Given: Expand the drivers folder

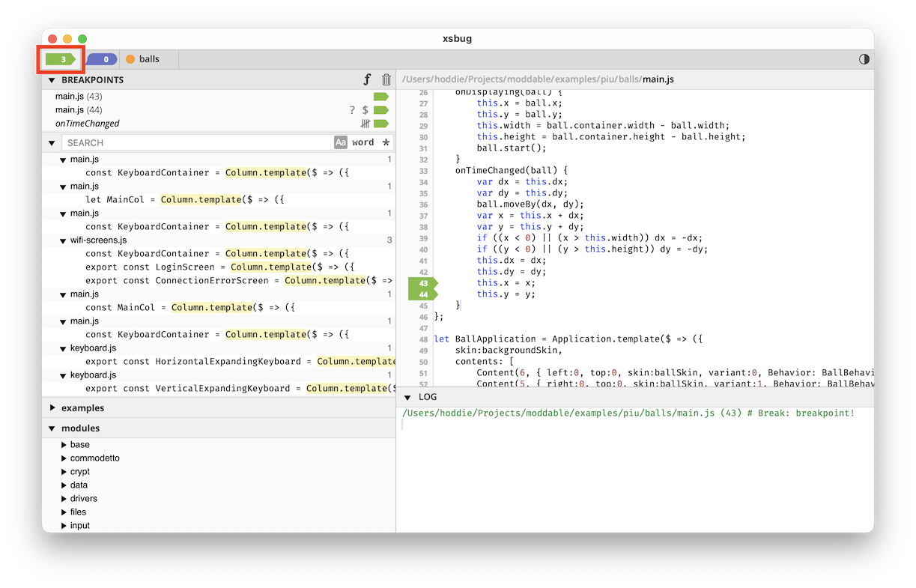Looking at the screenshot, I should pyautogui.click(x=64, y=499).
